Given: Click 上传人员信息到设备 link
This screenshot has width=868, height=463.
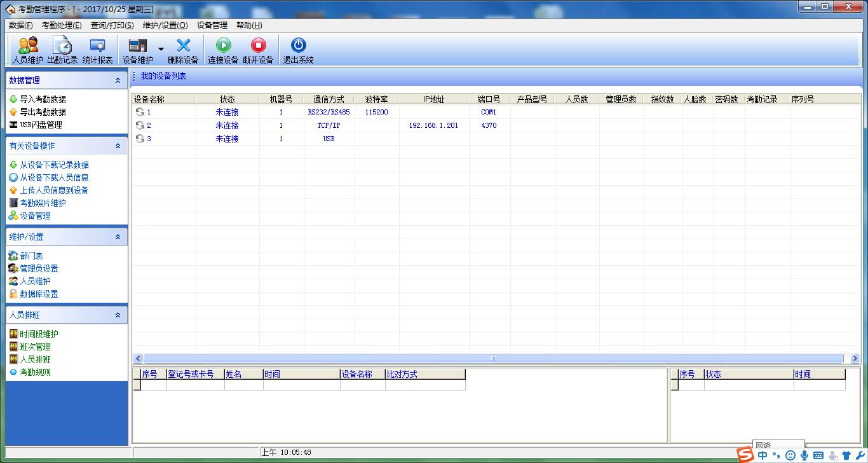Looking at the screenshot, I should (x=54, y=190).
